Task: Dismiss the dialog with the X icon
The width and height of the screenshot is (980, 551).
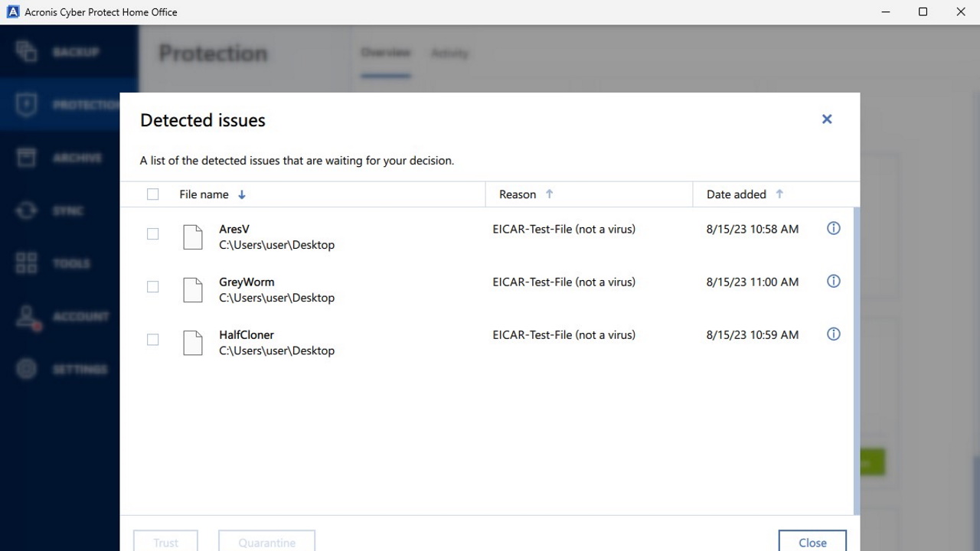Action: point(826,119)
